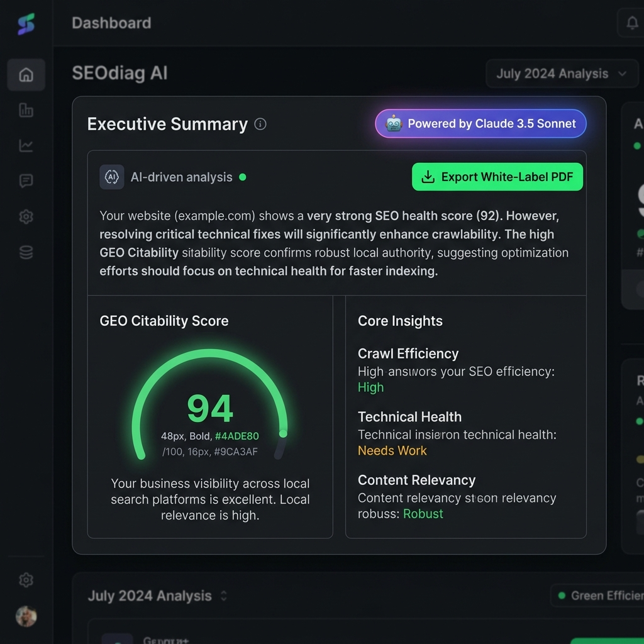Click the AI brain icon beside AI-driven analysis
The height and width of the screenshot is (644, 644).
pos(112,177)
